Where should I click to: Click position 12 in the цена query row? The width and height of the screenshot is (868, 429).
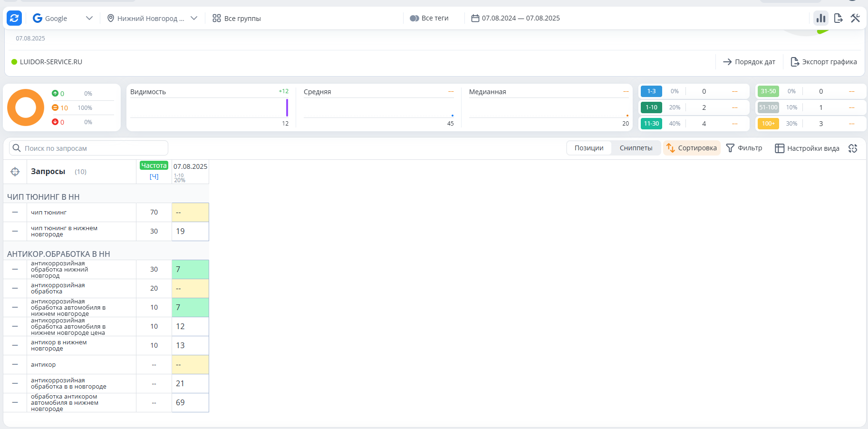click(190, 326)
